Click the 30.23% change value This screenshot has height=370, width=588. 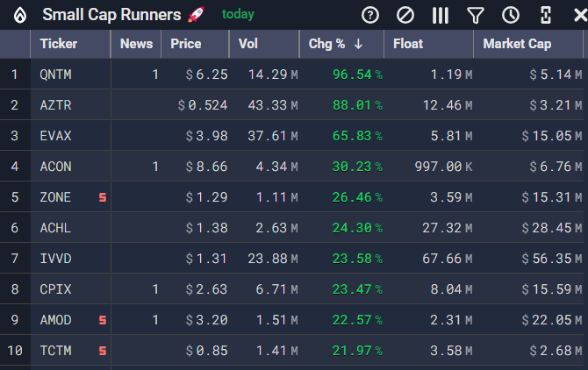pos(357,167)
